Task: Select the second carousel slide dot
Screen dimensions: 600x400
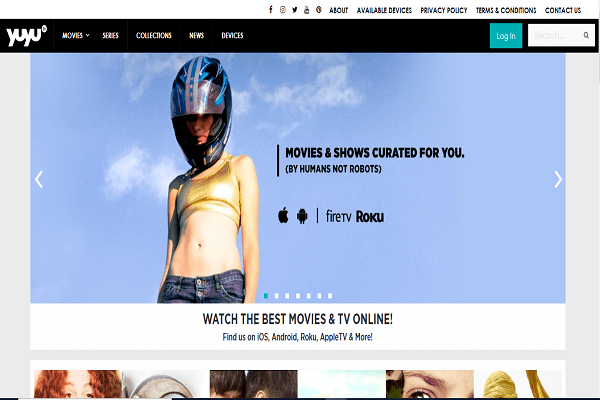Action: pyautogui.click(x=277, y=296)
